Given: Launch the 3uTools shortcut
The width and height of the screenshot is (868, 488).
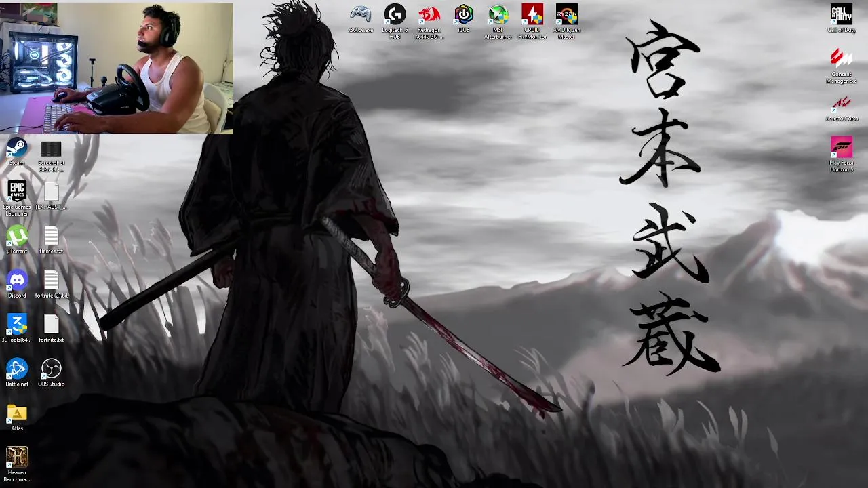Looking at the screenshot, I should pos(17,329).
